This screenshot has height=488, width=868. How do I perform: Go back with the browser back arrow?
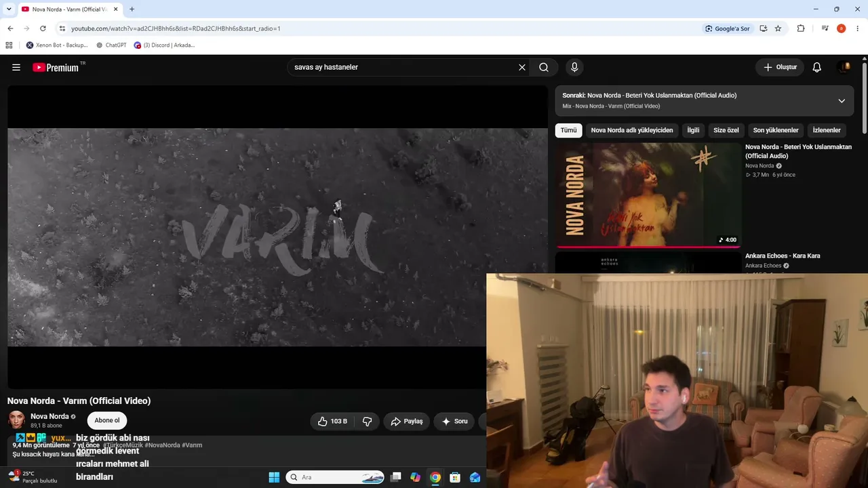click(x=10, y=28)
